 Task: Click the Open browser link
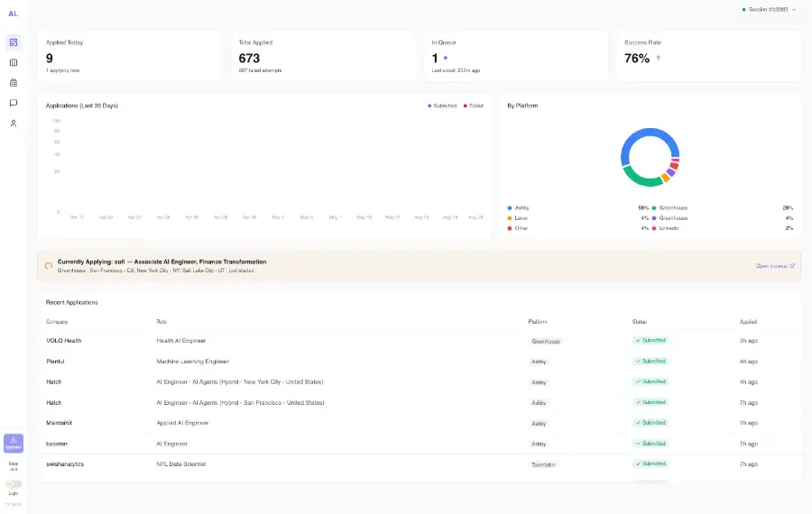[x=775, y=266]
